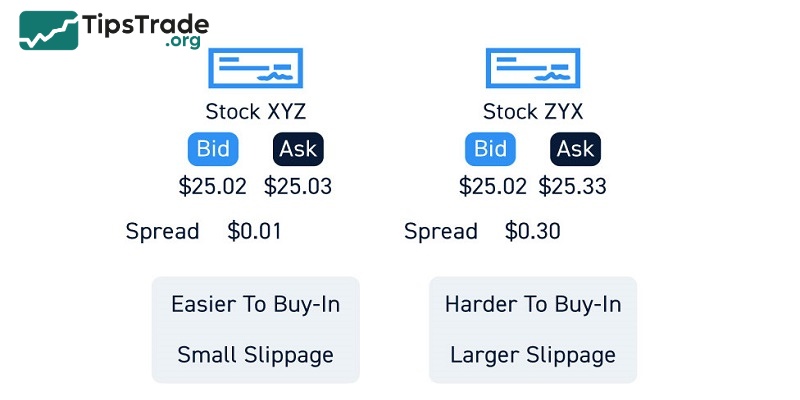This screenshot has width=800, height=400.
Task: Click the Ask badge under Stock XYZ
Action: click(298, 149)
